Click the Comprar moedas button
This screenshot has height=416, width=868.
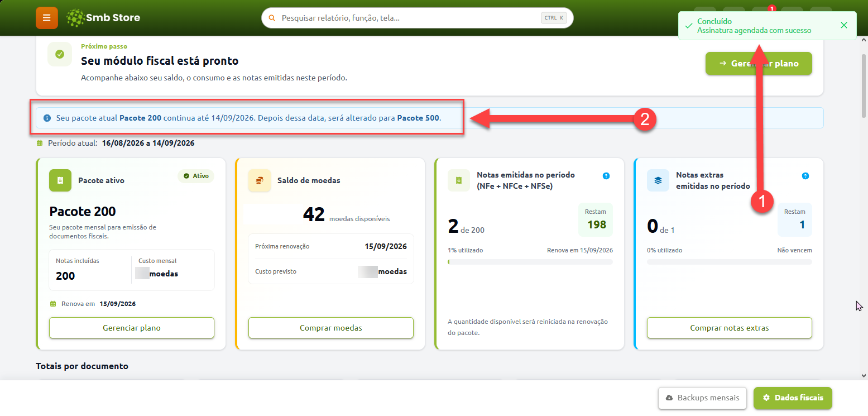coord(331,328)
